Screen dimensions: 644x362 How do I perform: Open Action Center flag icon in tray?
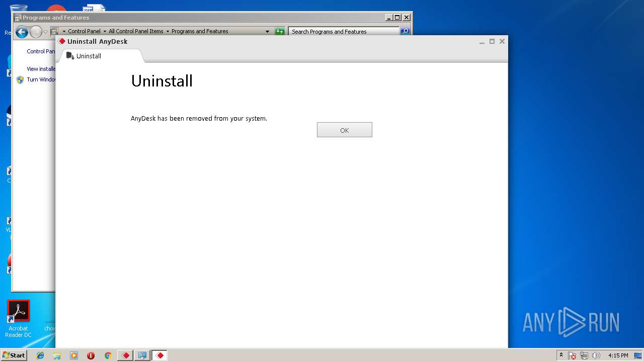click(x=572, y=355)
